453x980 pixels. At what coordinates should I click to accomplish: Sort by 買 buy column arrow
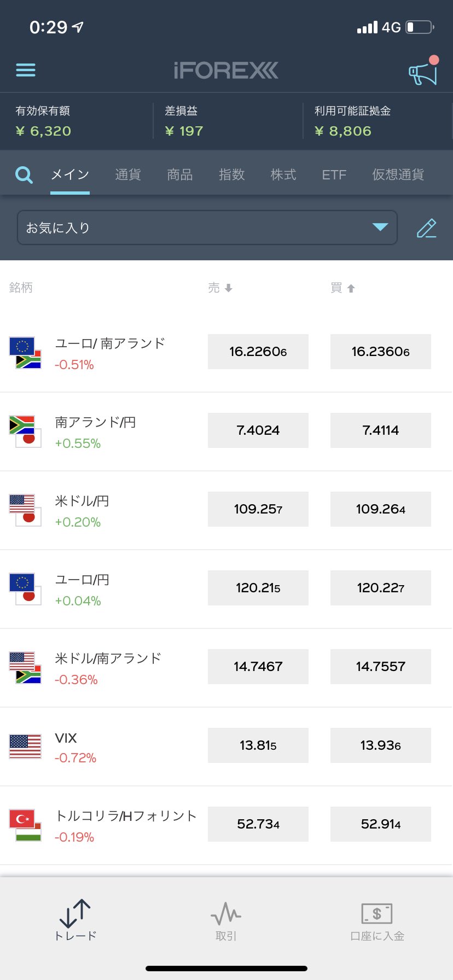pyautogui.click(x=351, y=288)
